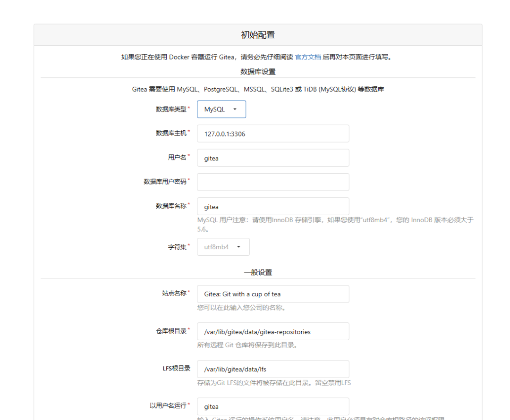Click the LFS根目录 label
The height and width of the screenshot is (420, 510).
coord(176,368)
